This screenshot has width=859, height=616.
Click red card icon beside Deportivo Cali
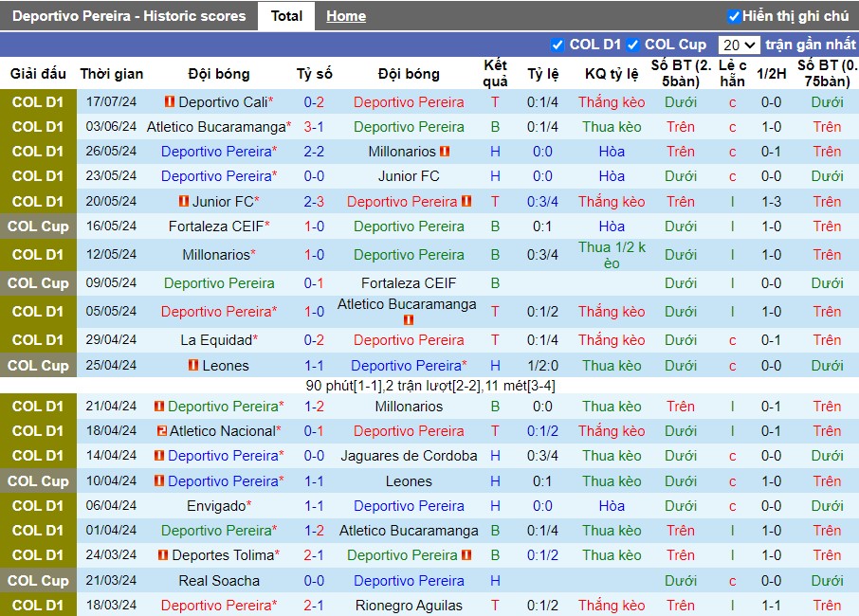[170, 101]
